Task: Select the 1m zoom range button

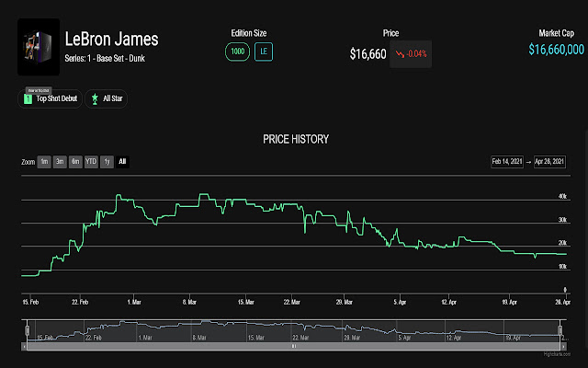Action: [44, 162]
